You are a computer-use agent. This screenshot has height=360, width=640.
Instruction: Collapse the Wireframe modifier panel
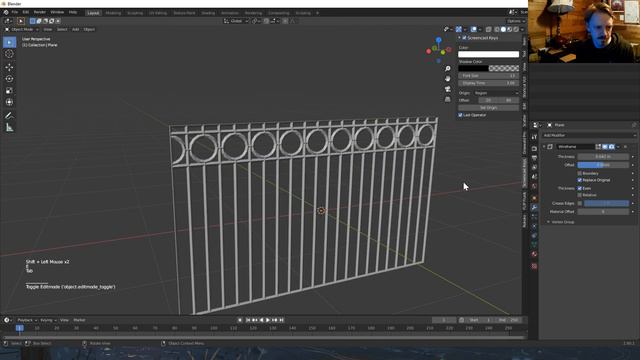click(544, 147)
